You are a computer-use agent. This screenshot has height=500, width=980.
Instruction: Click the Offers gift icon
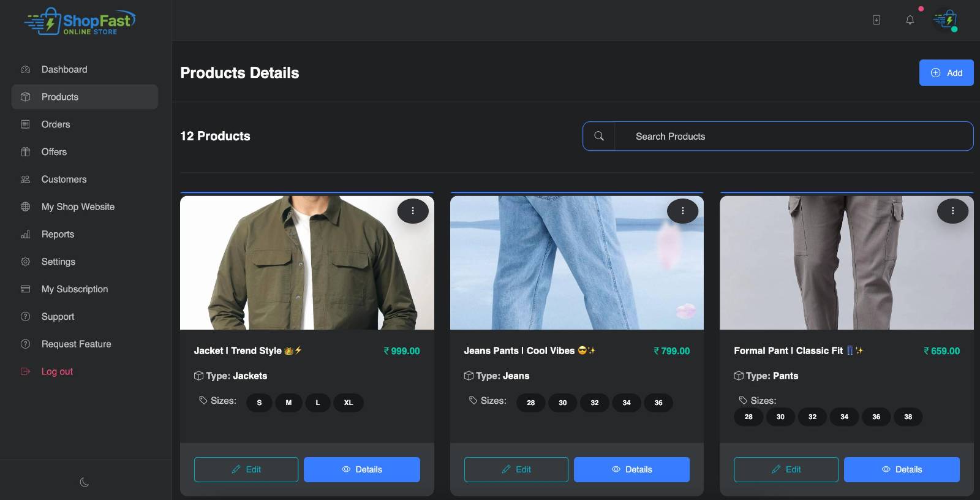coord(25,152)
